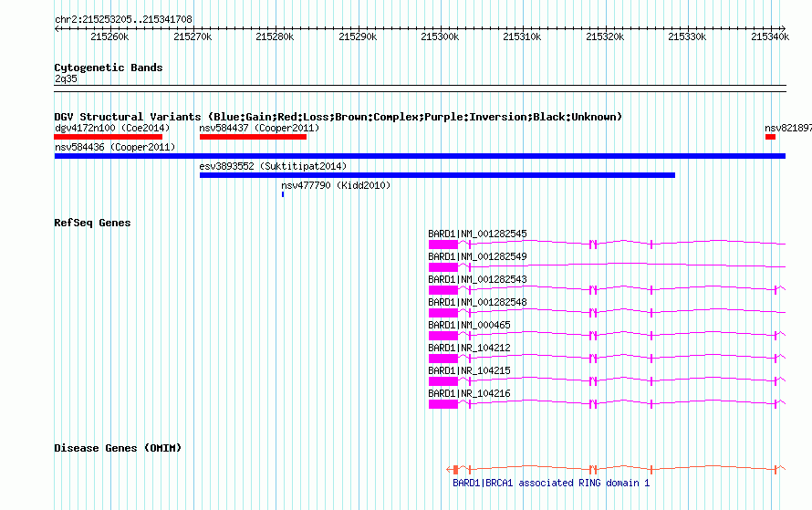
Task: Click the tiny blue nsv477790 (Kidd2010) marker
Action: [283, 194]
